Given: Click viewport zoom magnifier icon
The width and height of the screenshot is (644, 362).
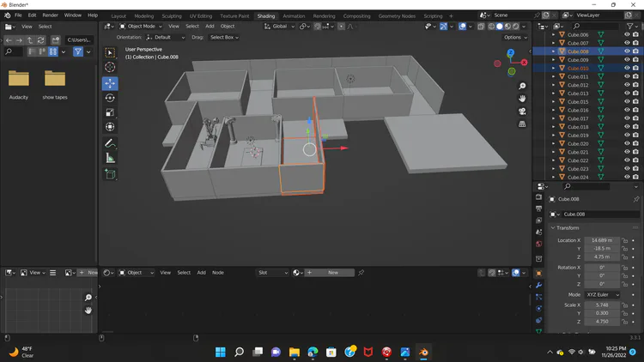Looking at the screenshot, I should [522, 86].
